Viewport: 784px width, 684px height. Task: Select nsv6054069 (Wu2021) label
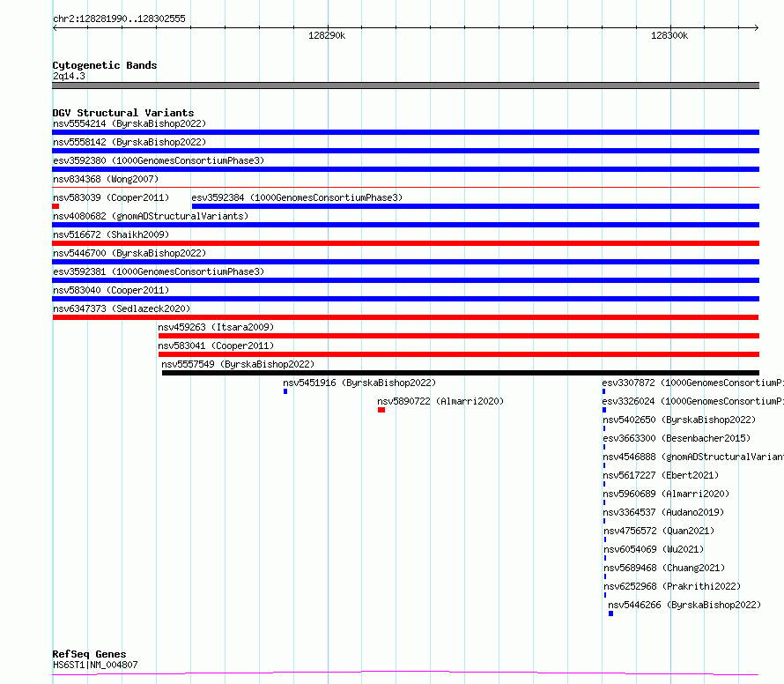coord(654,549)
